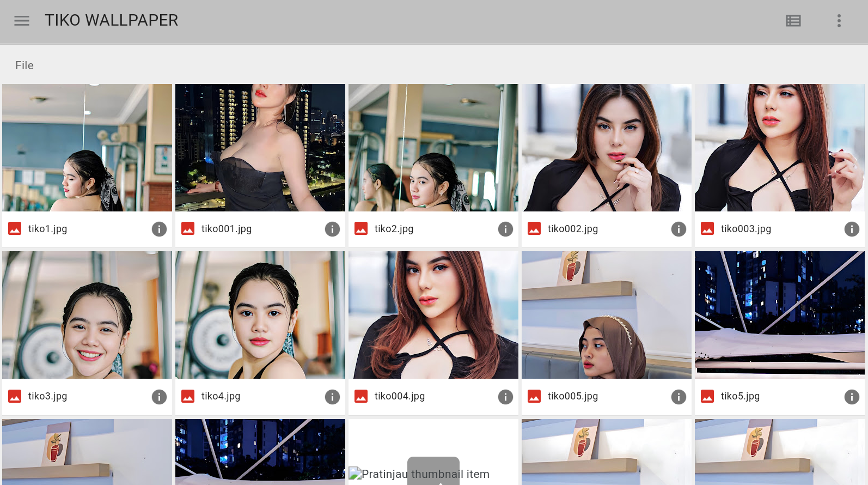Click image file icon beside tiko004.jpg
Screen dimensions: 868x485
pos(361,396)
